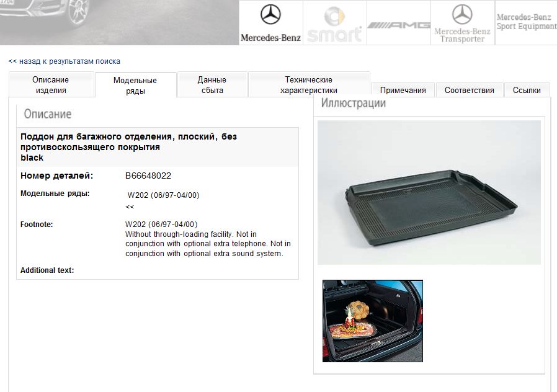Screen dimensions: 557x392
Task: Select the Примечания tab
Action: (403, 90)
